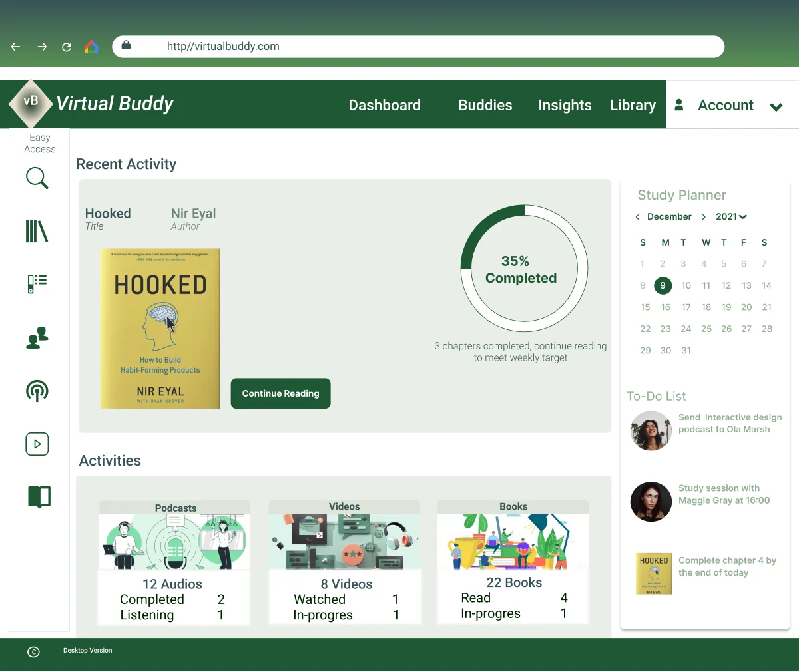
Task: Expand the Account dropdown chevron
Action: tap(776, 107)
